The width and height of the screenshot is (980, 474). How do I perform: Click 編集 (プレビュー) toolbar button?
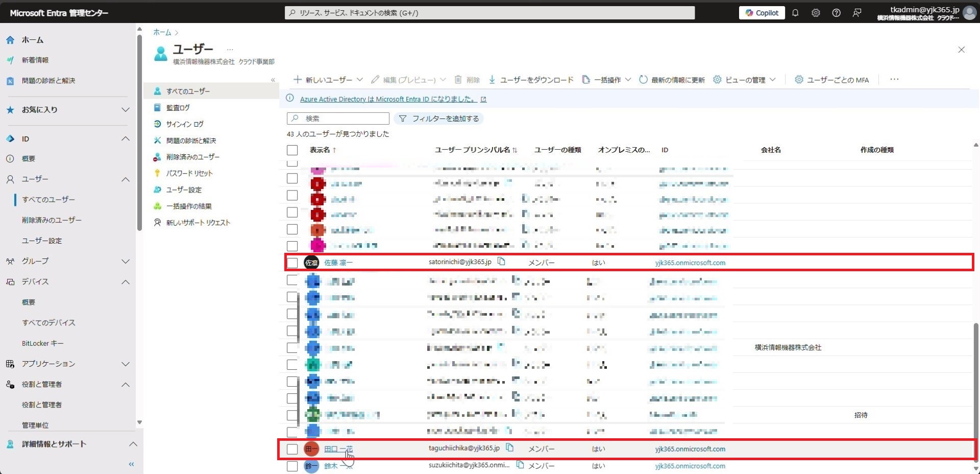[409, 80]
